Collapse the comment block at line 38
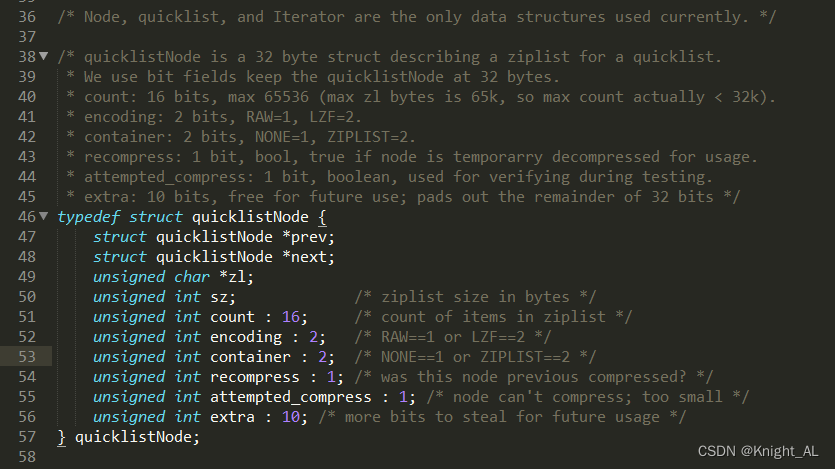The width and height of the screenshot is (835, 469). [x=43, y=56]
